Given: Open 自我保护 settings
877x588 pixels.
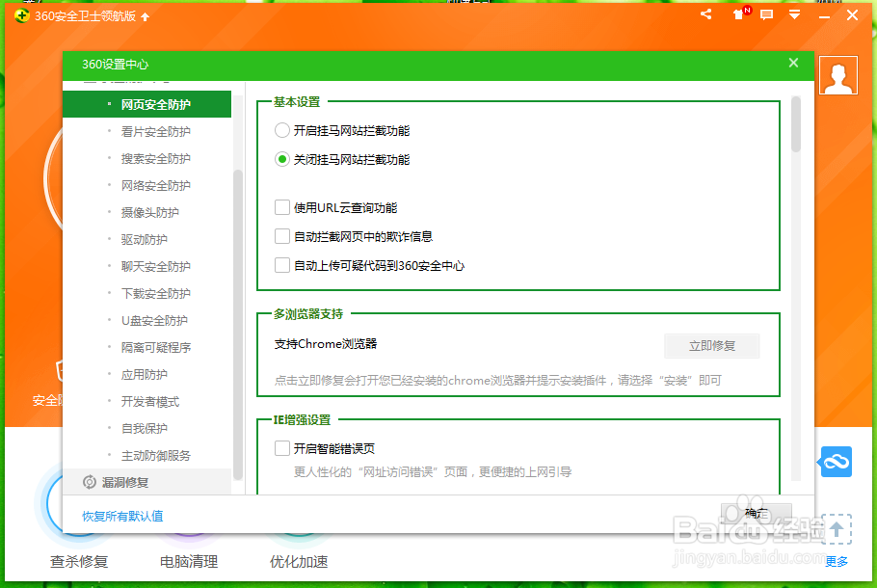Looking at the screenshot, I should click(x=146, y=429).
